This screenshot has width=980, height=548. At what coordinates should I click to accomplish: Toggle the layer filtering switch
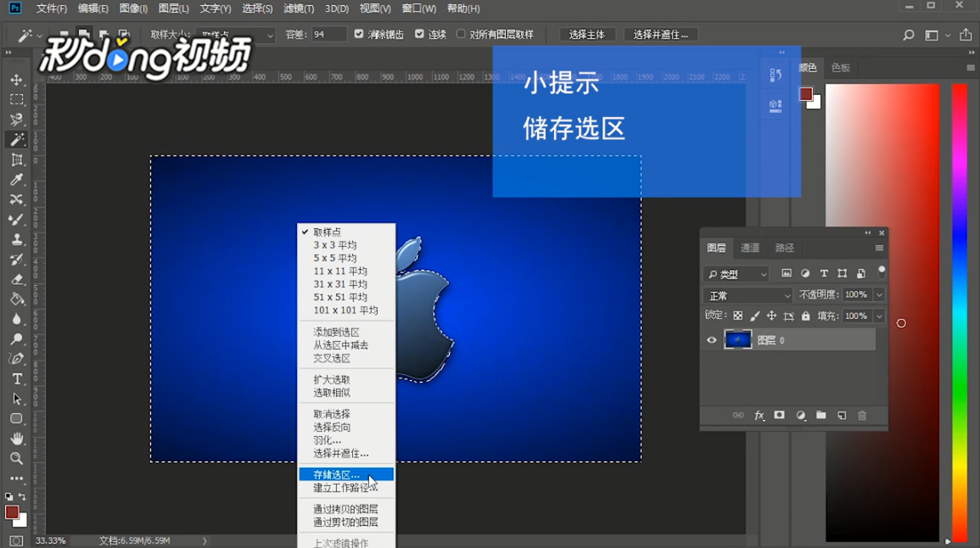tap(882, 271)
